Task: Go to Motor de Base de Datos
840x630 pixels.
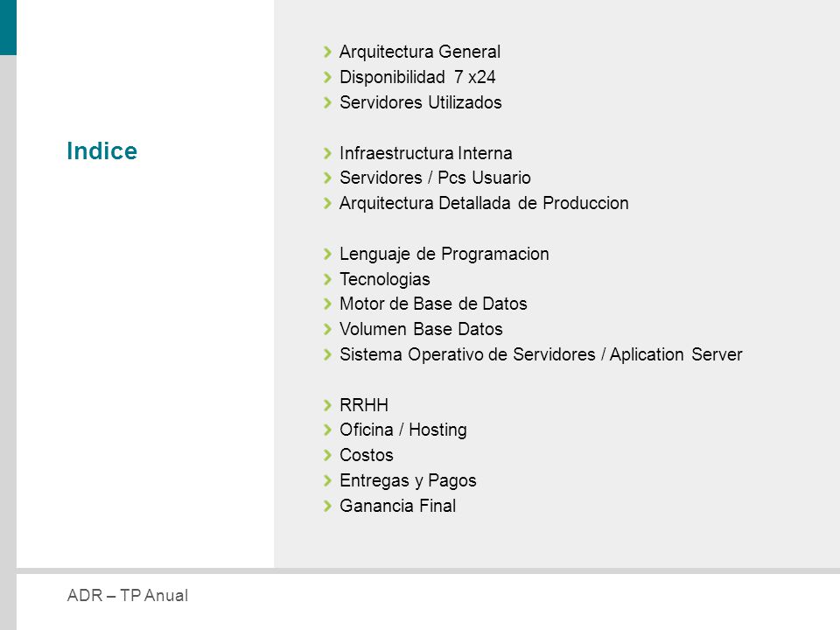Action: [433, 304]
